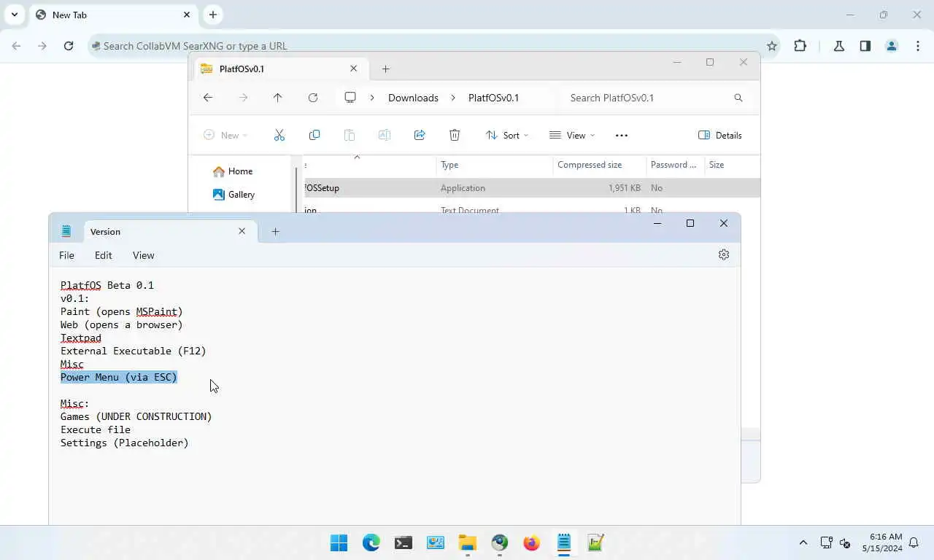Open the Chrome three-dot menu
This screenshot has width=934, height=560.
918,45
